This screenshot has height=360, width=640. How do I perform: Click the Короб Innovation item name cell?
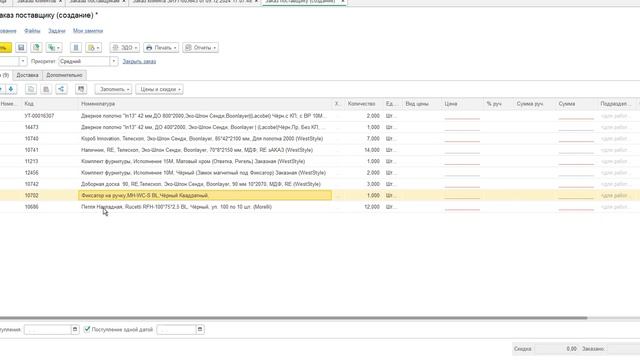[x=205, y=139]
